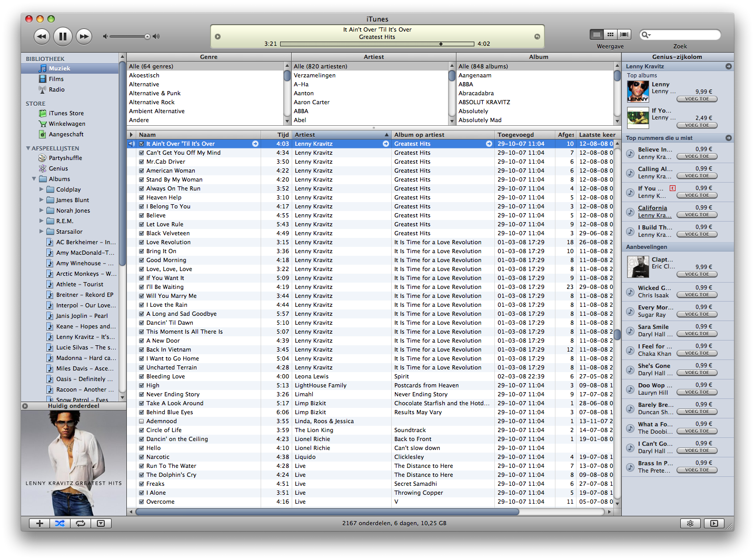Create a new playlist with plus button
This screenshot has height=560, width=755.
click(39, 523)
